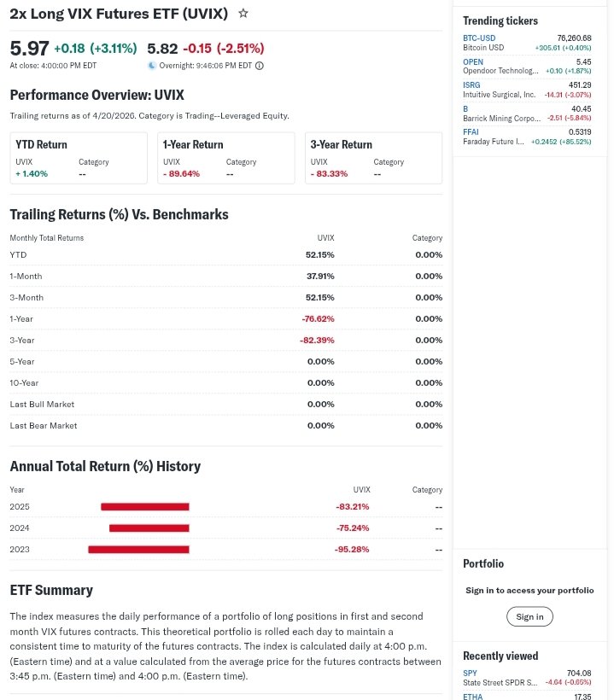Open SPY in Recently viewed

point(470,674)
